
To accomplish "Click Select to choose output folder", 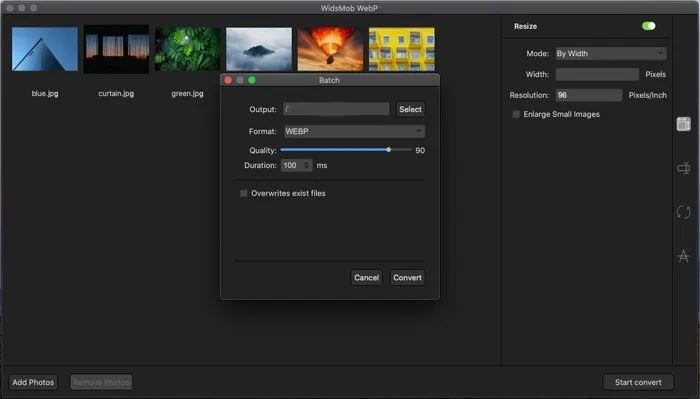I will (x=410, y=109).
